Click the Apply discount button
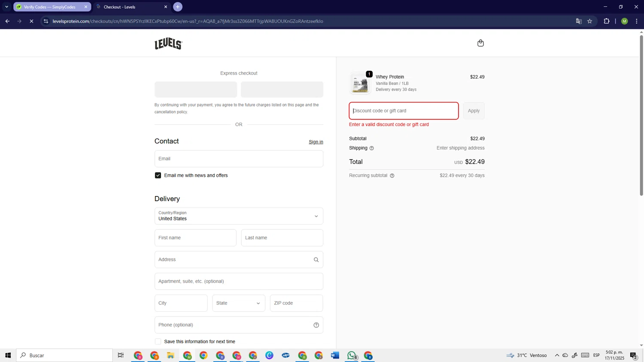644x362 pixels. (x=474, y=111)
